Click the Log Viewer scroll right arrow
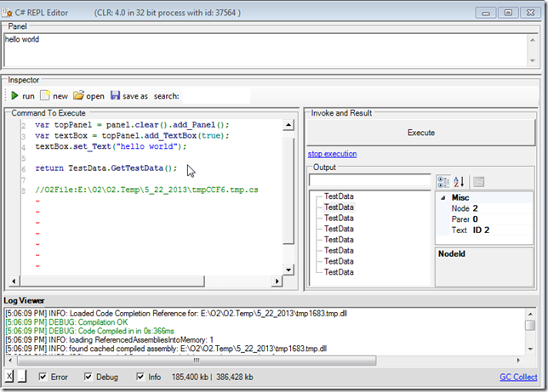548x392 pixels. (518, 361)
